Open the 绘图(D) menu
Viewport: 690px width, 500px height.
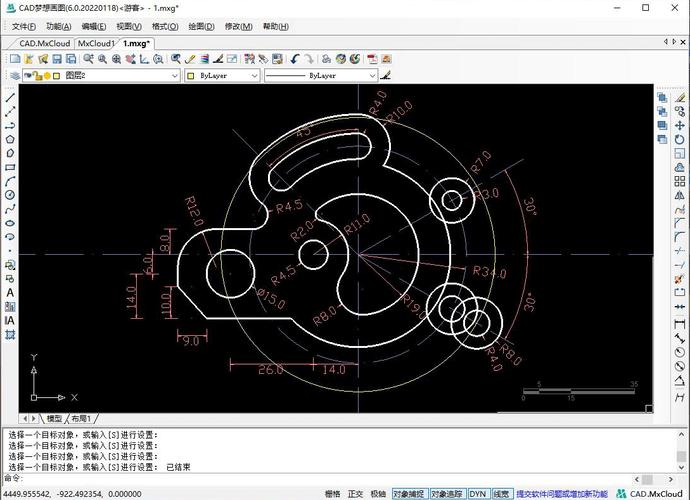tap(201, 26)
